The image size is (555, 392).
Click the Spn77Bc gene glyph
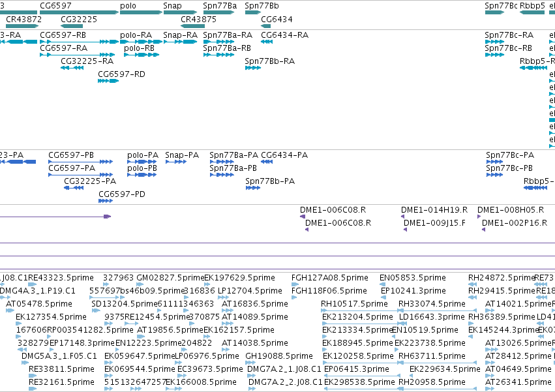(494, 12)
